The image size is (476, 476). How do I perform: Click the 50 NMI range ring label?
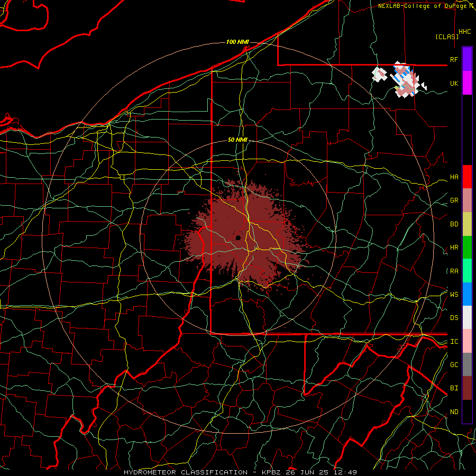[237, 140]
